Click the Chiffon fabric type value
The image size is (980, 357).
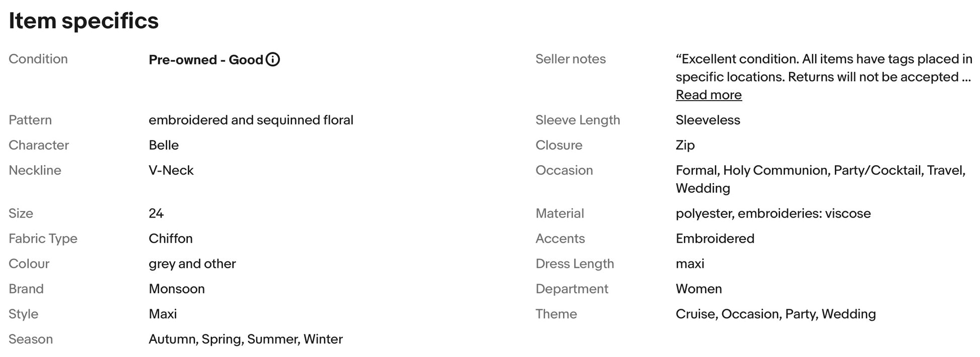(x=170, y=238)
